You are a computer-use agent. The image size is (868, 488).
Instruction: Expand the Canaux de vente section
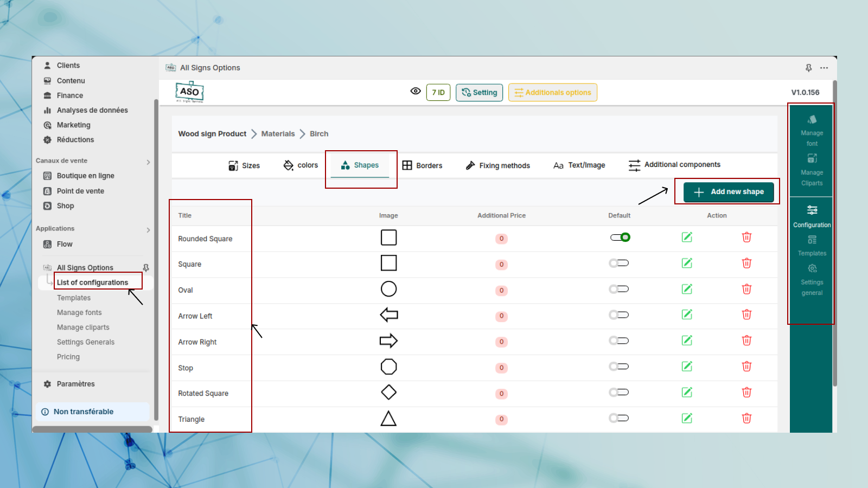coord(148,162)
